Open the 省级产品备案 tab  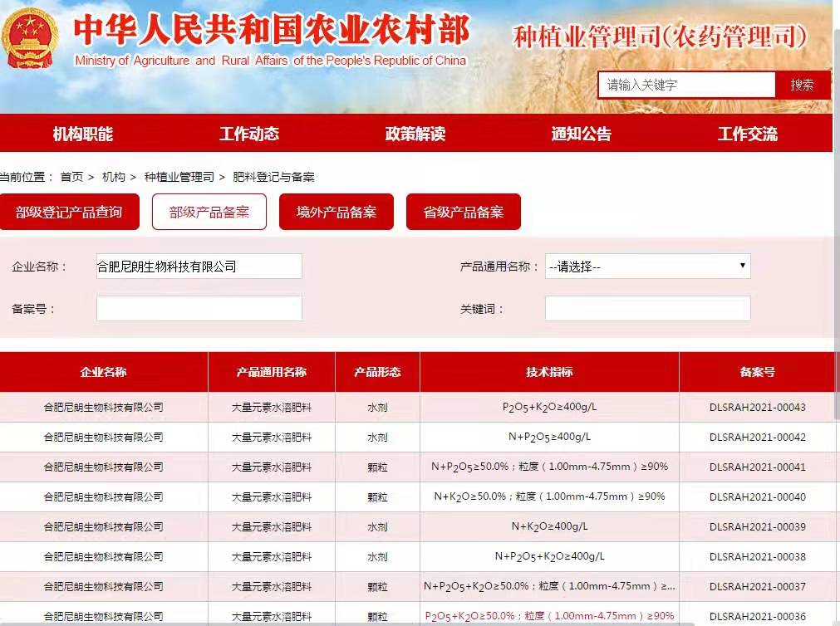[x=464, y=212]
